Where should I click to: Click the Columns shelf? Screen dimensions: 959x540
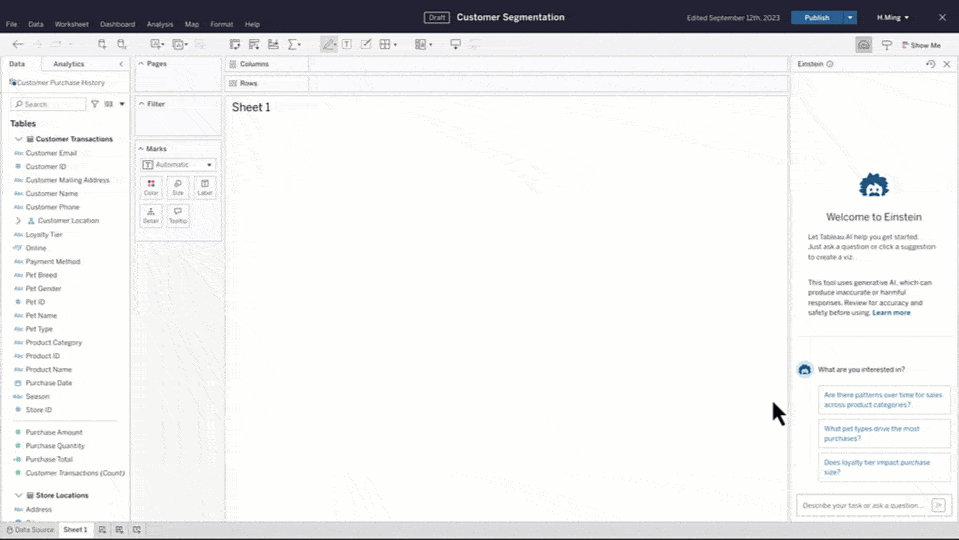point(506,64)
